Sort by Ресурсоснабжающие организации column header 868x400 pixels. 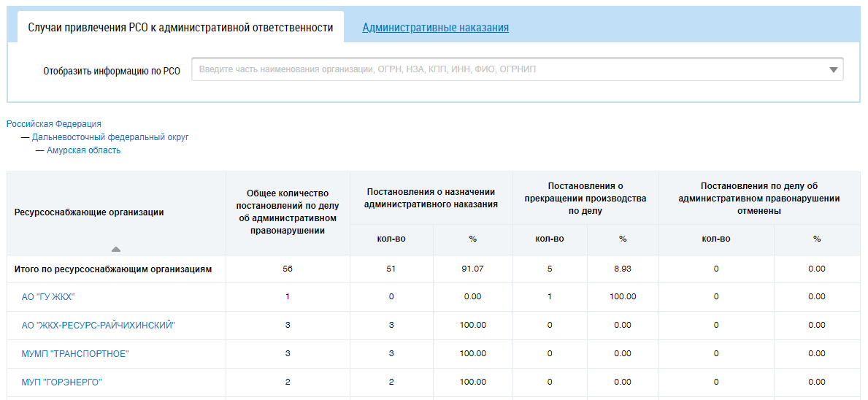click(x=89, y=212)
